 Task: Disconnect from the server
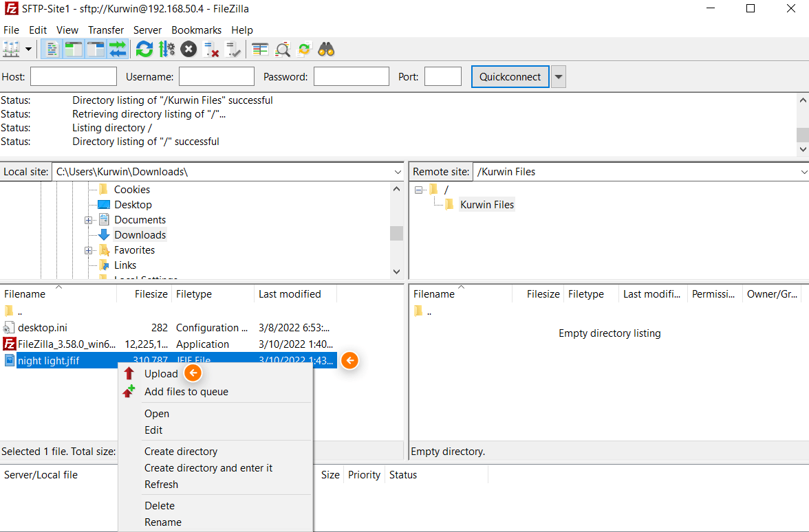pos(211,49)
